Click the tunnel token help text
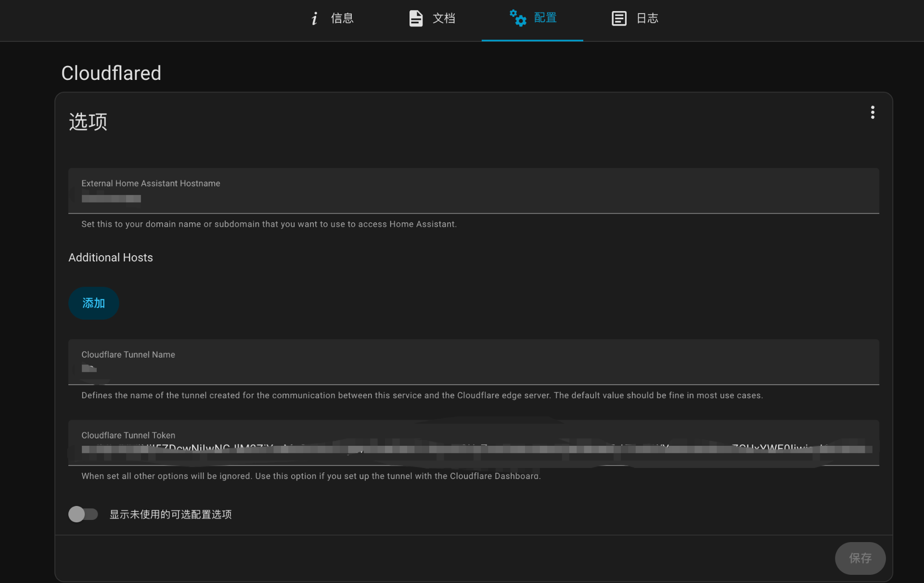Viewport: 924px width, 583px height. (311, 476)
